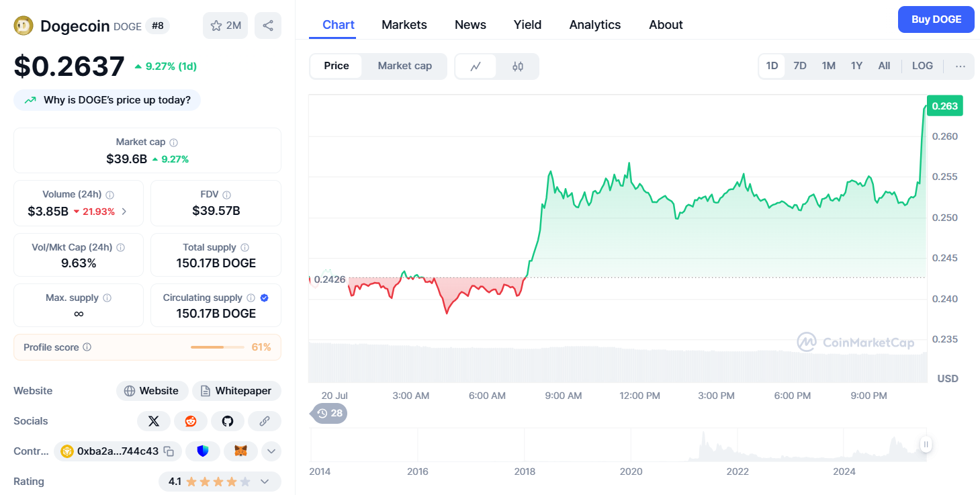Click the trending arrow icon in price question

pyautogui.click(x=30, y=100)
